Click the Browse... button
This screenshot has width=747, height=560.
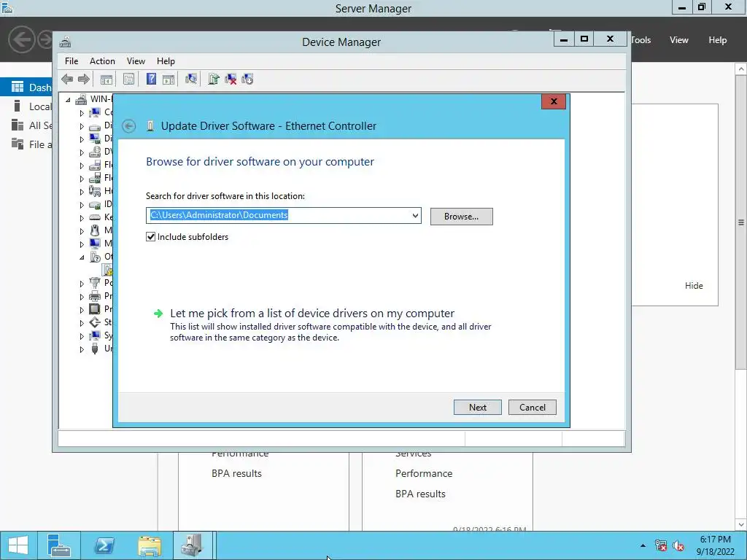click(461, 216)
